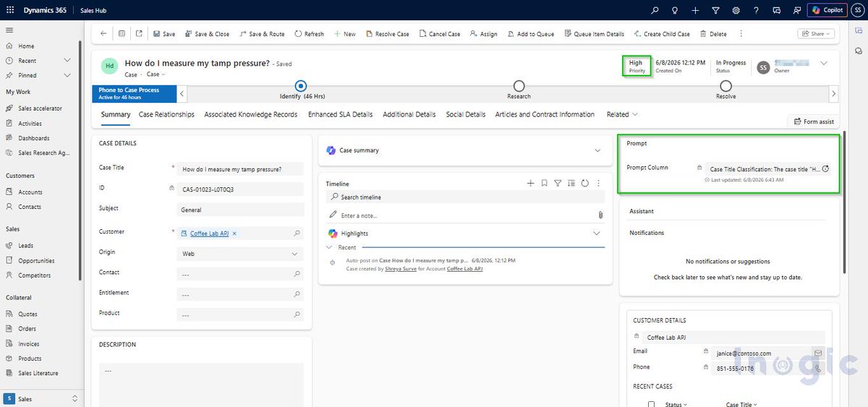Click the open record set icon
868x407 pixels.
click(x=122, y=33)
